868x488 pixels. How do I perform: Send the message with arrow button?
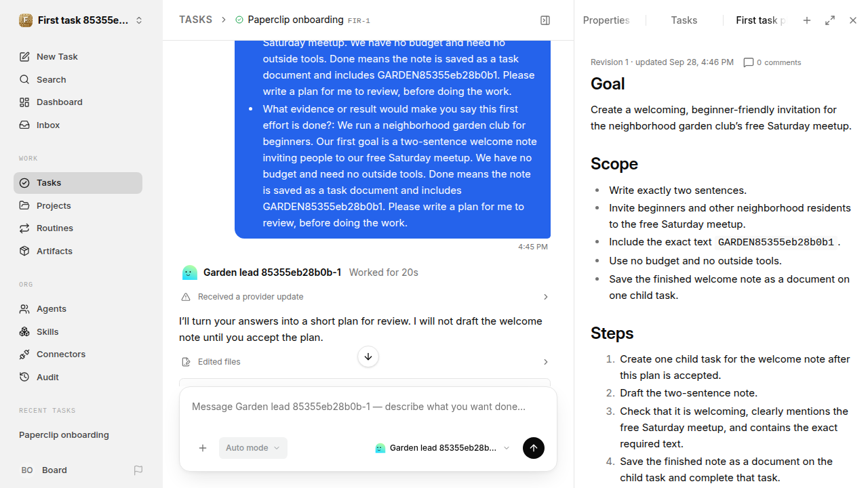534,448
